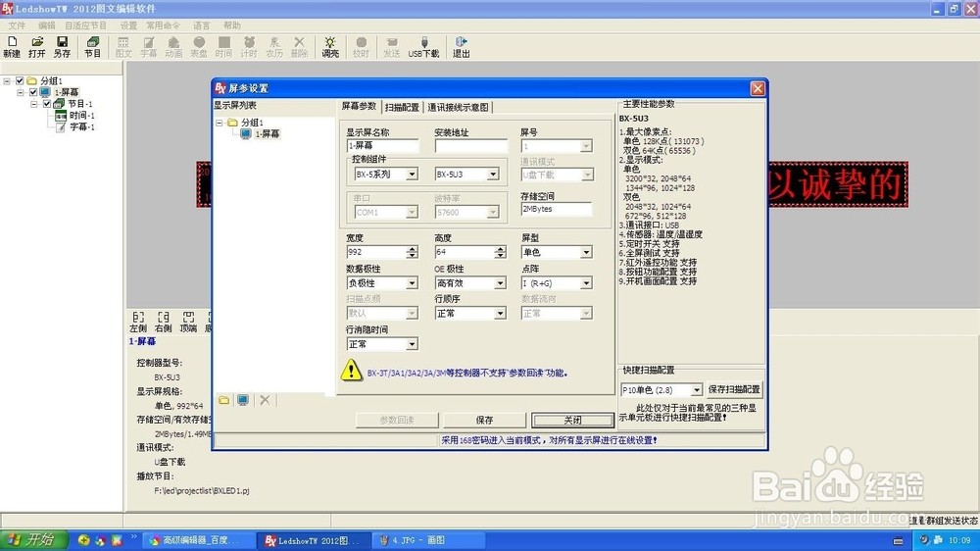
Task: Open the 文件 menu
Action: [17, 25]
